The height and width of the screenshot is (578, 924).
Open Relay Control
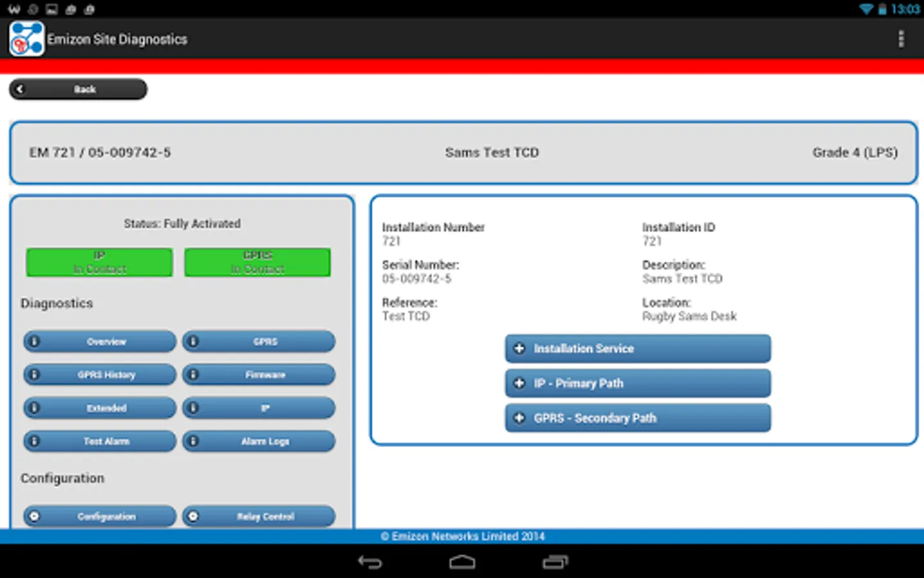click(259, 516)
